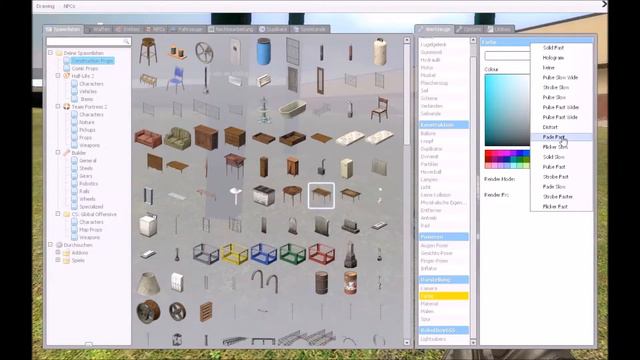This screenshot has width=640, height=360.
Task: Expand the Spiele folder node
Action: (x=58, y=260)
